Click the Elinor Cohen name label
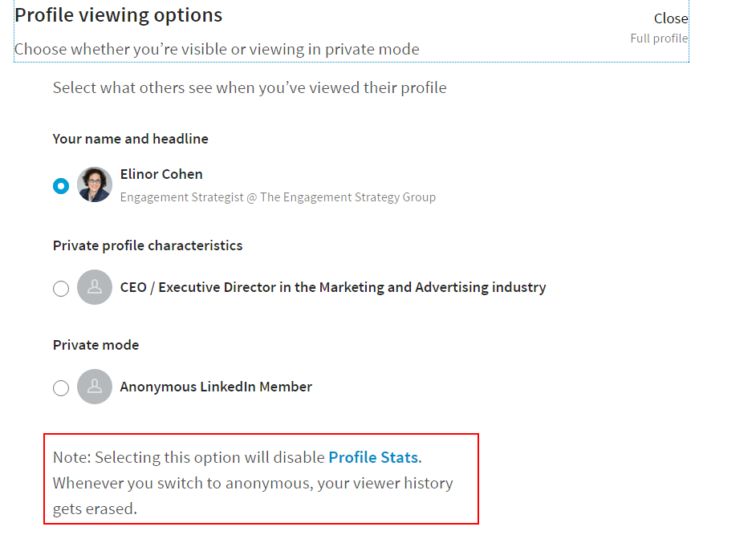 pyautogui.click(x=161, y=174)
